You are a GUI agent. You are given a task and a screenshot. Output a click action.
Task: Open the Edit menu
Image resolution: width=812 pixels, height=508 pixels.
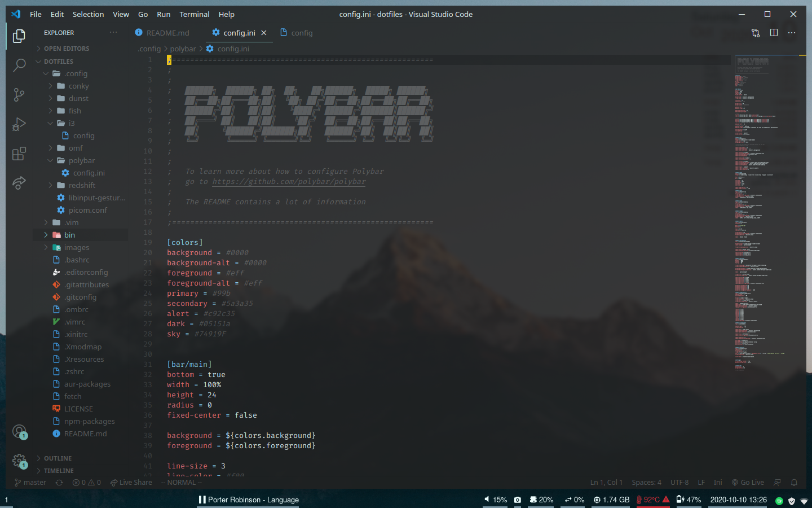click(x=57, y=14)
